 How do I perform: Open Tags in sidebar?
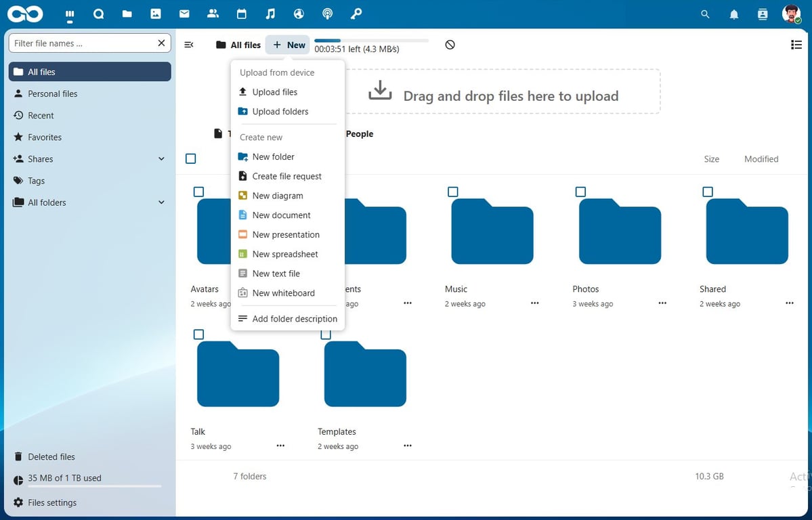click(x=89, y=181)
